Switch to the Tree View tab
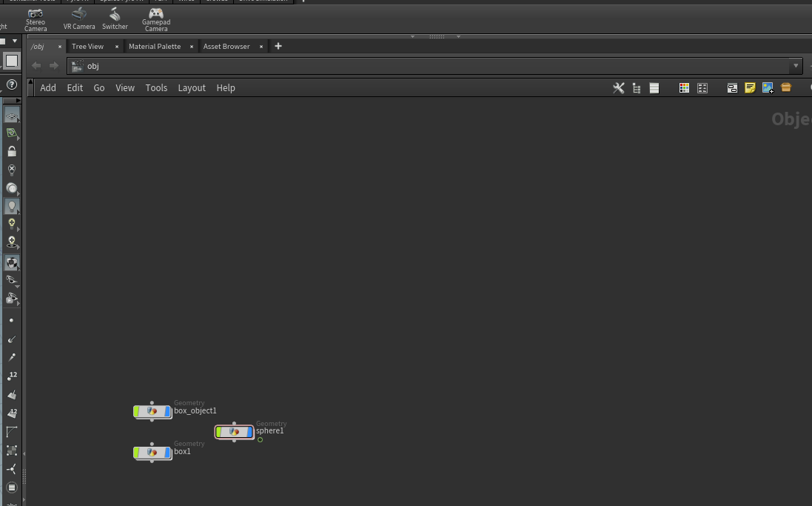The width and height of the screenshot is (812, 506). coord(87,47)
